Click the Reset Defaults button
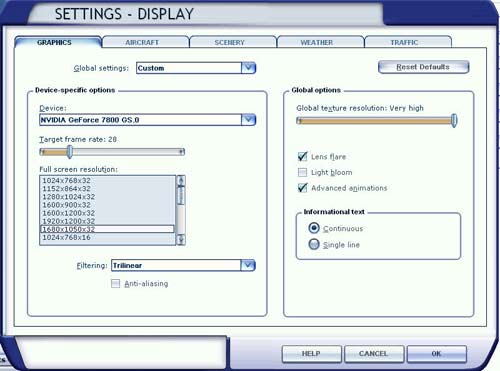500x371 pixels. 423,67
